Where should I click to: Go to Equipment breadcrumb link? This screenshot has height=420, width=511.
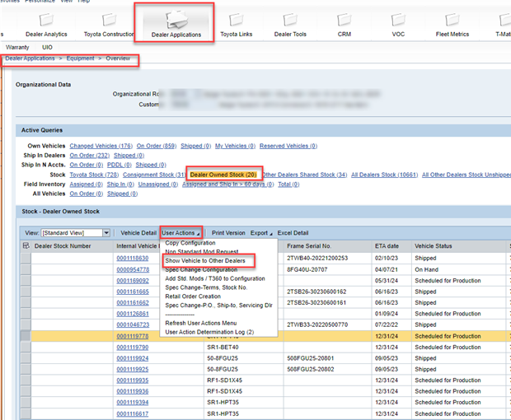click(80, 58)
